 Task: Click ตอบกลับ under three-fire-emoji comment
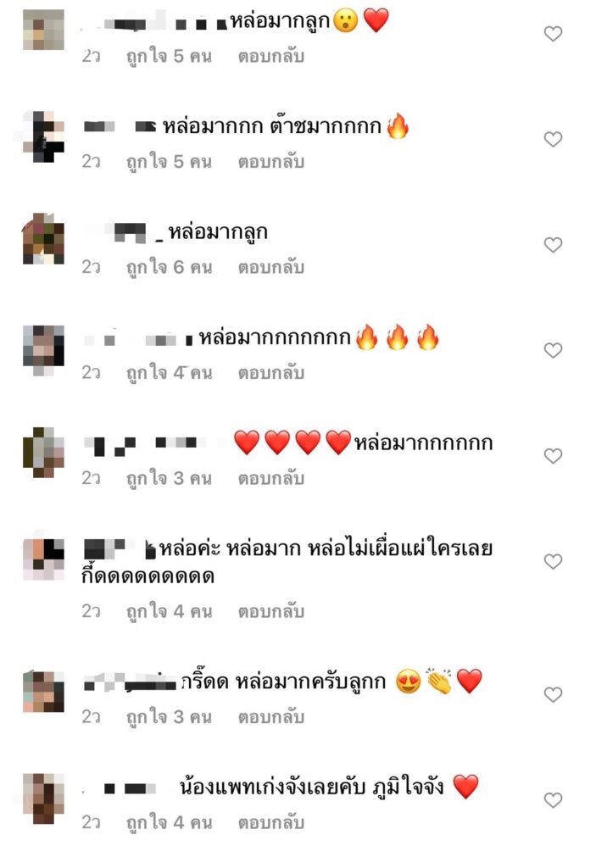tap(271, 373)
